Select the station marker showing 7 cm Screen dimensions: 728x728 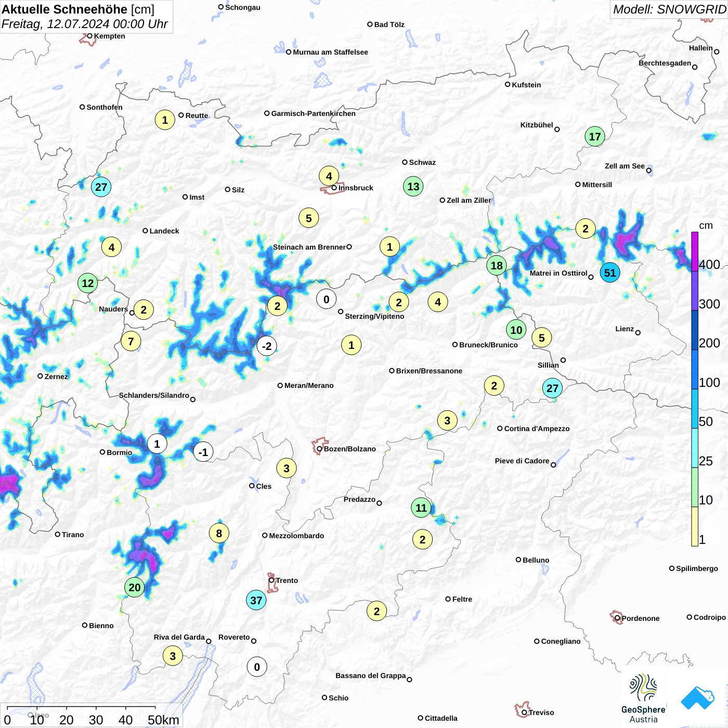point(131,341)
